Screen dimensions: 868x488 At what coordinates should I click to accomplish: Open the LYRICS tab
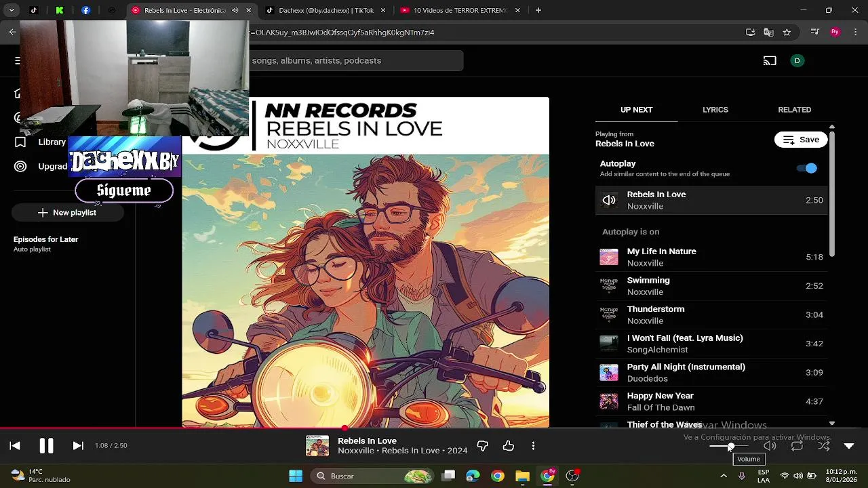click(715, 110)
